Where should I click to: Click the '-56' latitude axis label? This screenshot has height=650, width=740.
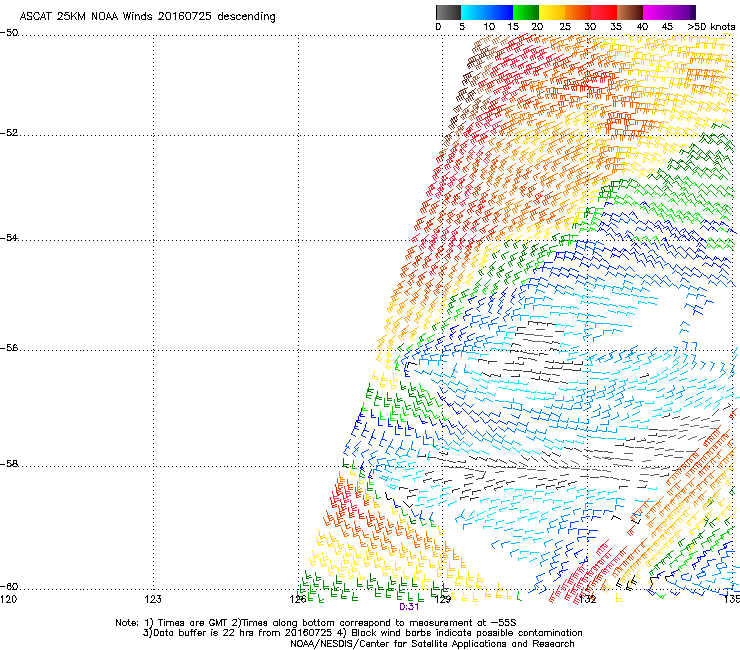pos(9,348)
